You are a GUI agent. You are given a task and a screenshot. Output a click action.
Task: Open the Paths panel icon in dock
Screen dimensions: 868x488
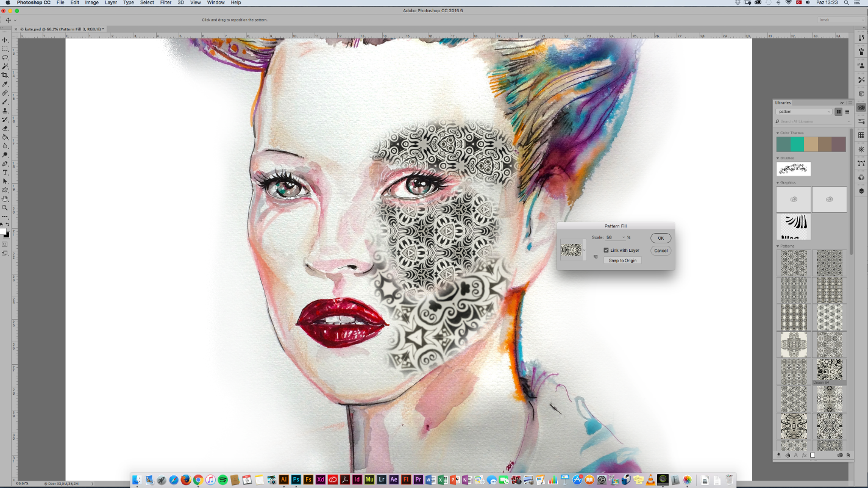[861, 163]
